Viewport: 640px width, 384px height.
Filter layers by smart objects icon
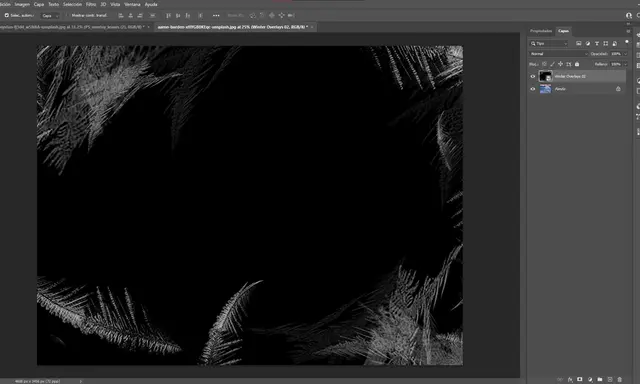click(x=615, y=43)
